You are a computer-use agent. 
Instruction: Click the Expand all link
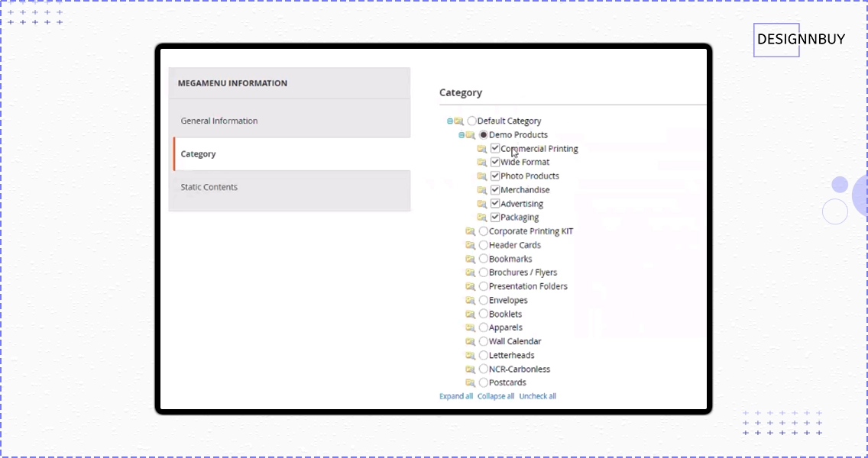[x=456, y=396]
